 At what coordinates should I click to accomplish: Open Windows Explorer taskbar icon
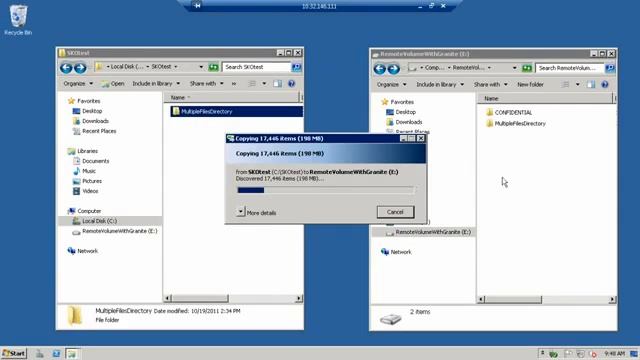(x=72, y=353)
